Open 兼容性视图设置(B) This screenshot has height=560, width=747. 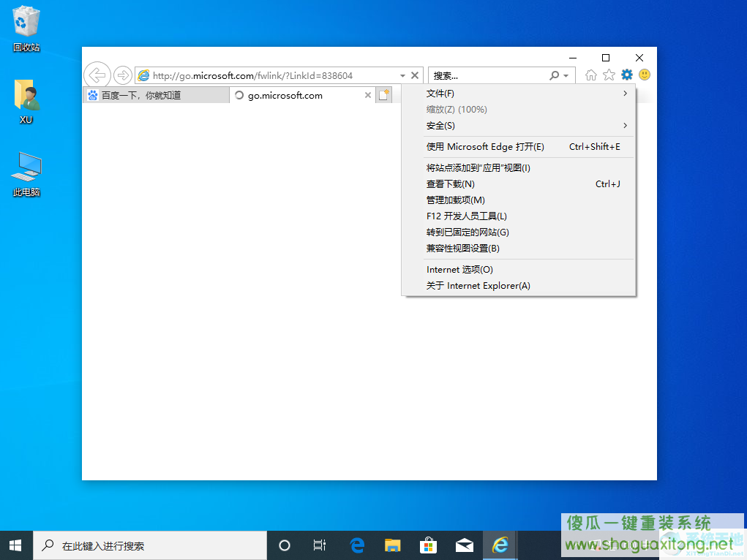519,249
